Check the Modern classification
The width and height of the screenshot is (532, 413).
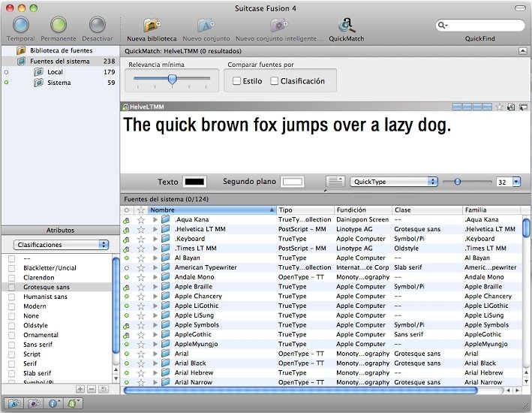tap(12, 306)
